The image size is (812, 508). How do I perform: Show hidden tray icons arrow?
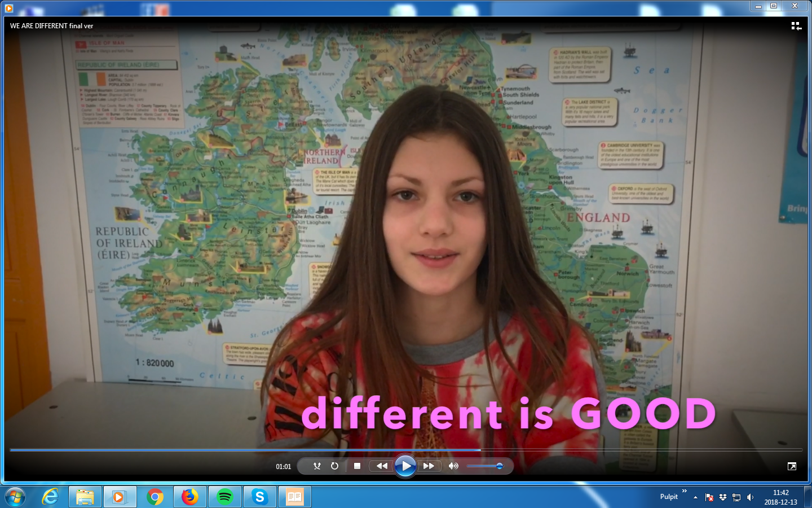pyautogui.click(x=695, y=497)
